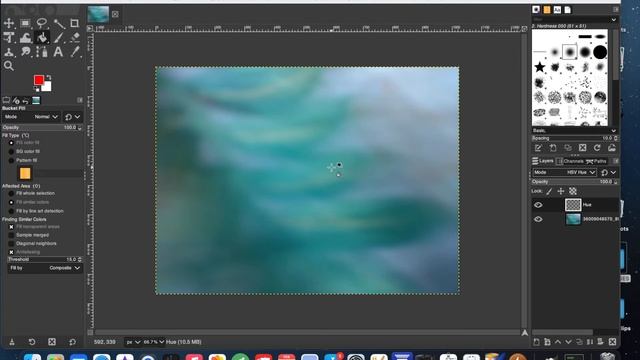Select the Zoom magnifier tool
Screen dimensions: 640x360
pos(9,66)
